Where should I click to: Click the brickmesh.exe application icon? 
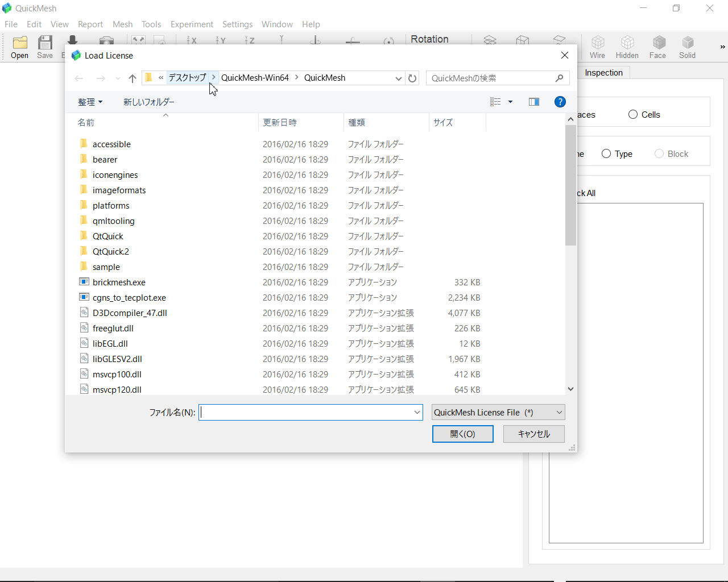point(84,282)
